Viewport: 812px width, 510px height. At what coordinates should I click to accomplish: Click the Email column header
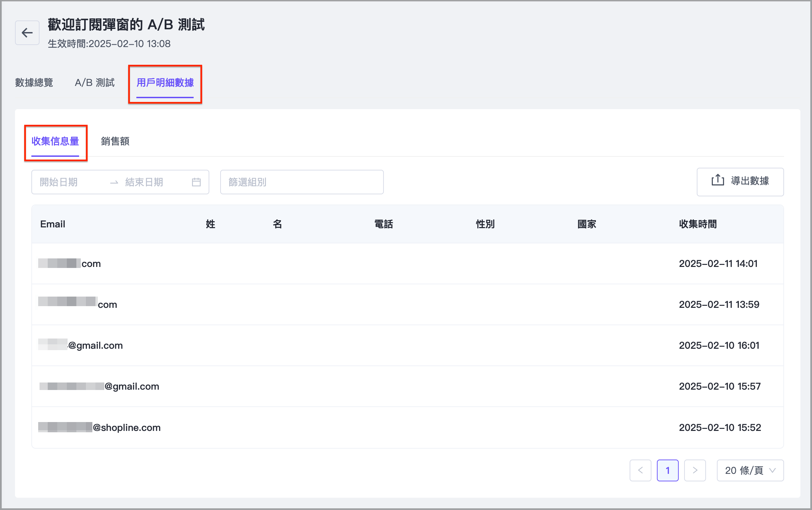(52, 224)
